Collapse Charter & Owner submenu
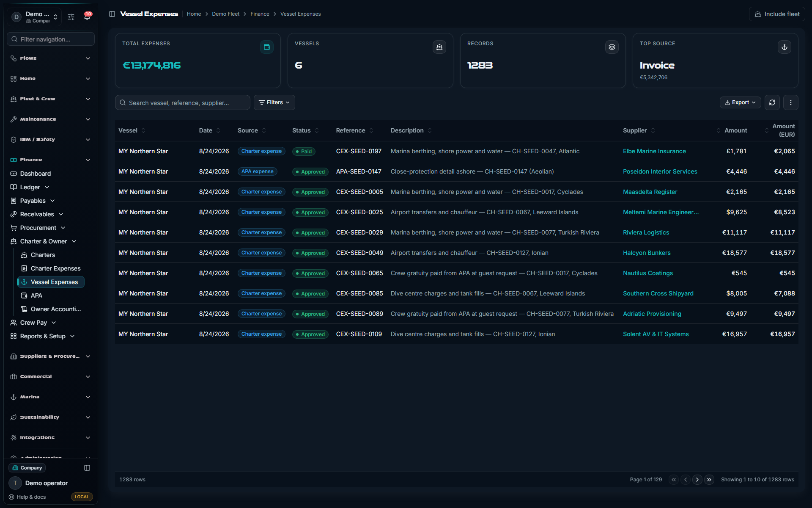Image resolution: width=812 pixels, height=508 pixels. point(44,241)
